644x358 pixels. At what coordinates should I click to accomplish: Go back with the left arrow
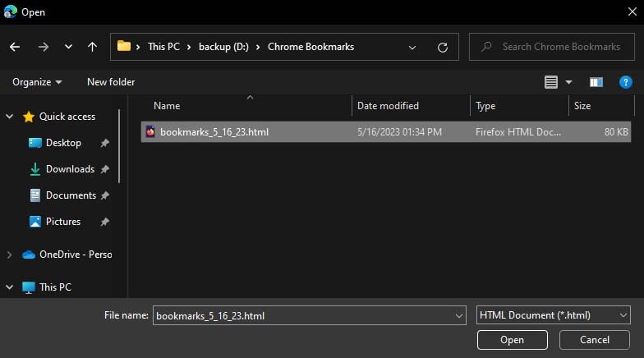(x=15, y=47)
